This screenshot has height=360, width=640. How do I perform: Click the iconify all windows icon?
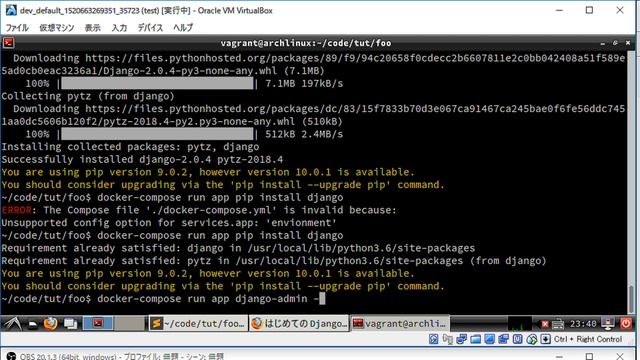(x=71, y=324)
